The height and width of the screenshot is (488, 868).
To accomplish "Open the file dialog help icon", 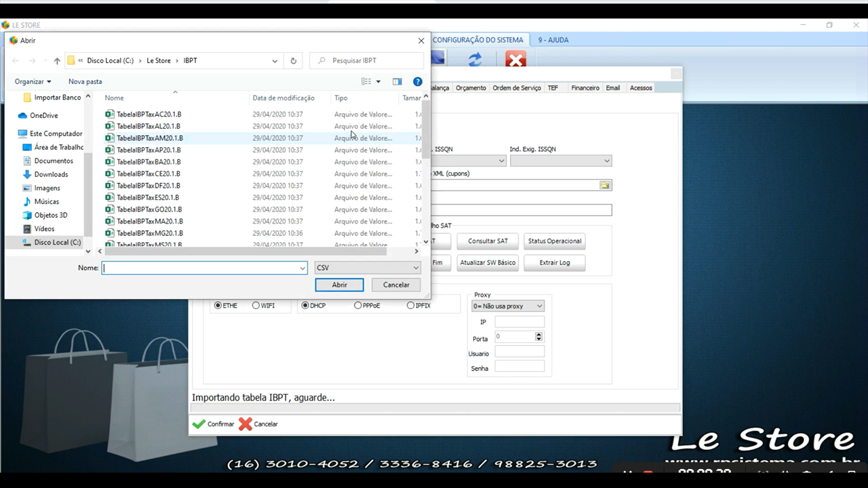I will pyautogui.click(x=418, y=81).
